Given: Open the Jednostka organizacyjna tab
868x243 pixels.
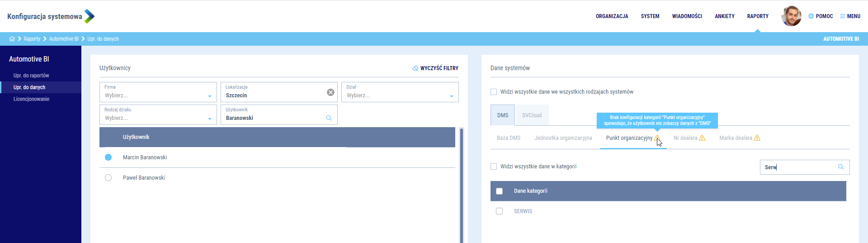Looking at the screenshot, I should pos(563,138).
